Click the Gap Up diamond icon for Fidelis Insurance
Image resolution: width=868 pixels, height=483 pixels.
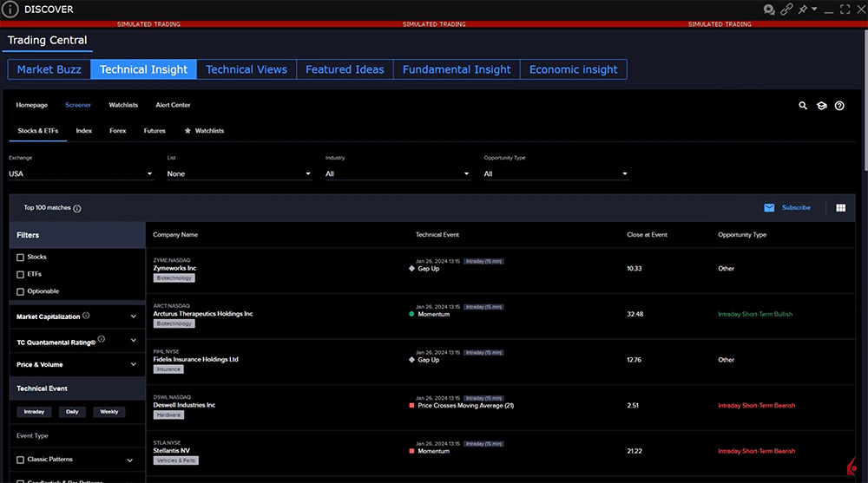pyautogui.click(x=411, y=360)
